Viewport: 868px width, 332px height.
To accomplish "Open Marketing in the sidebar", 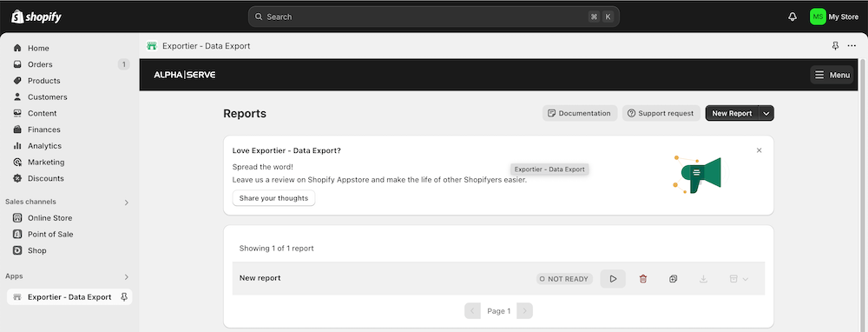I will point(46,163).
